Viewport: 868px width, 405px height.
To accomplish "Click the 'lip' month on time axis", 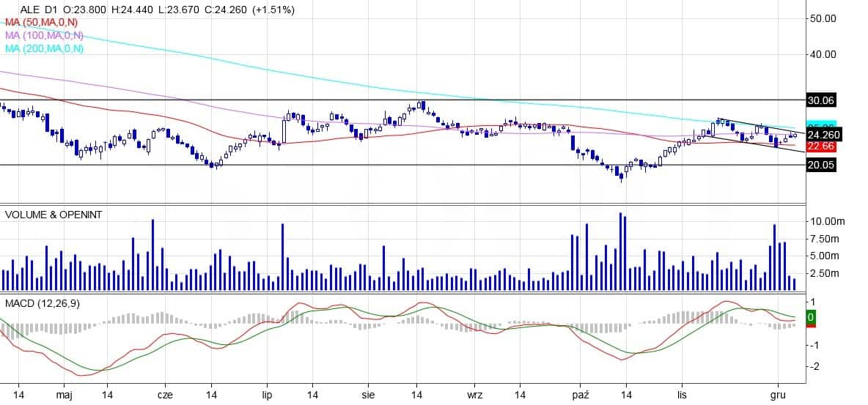I will (x=268, y=395).
